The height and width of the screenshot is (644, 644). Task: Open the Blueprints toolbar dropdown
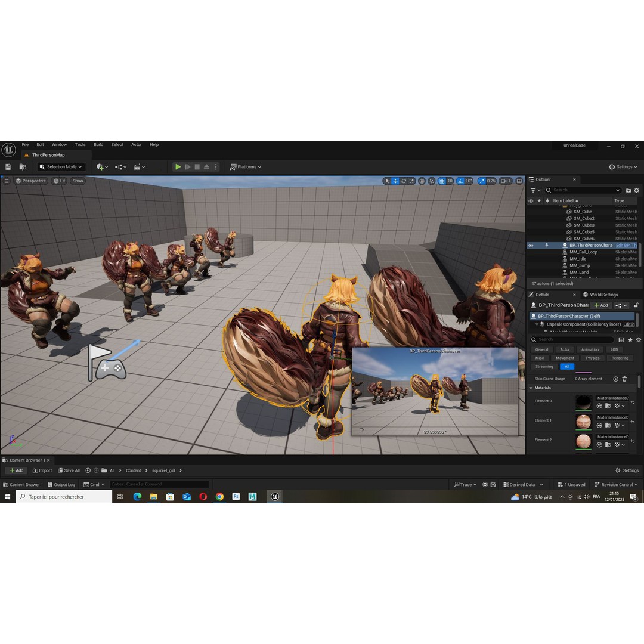(120, 167)
